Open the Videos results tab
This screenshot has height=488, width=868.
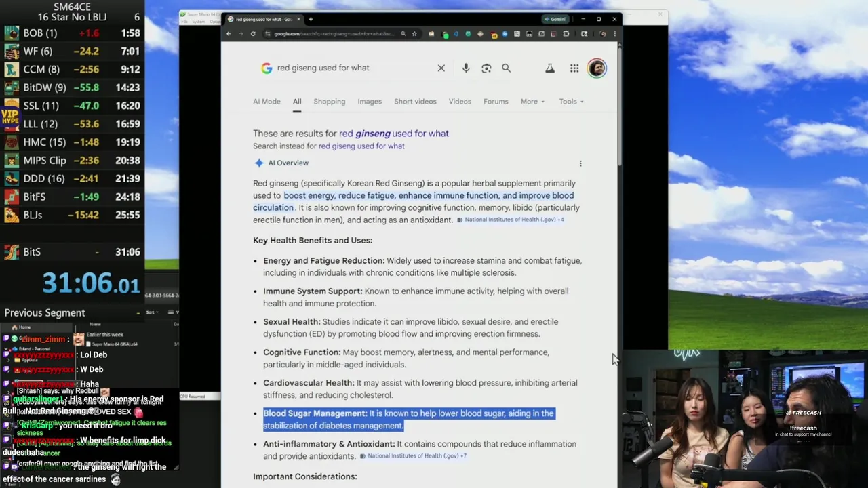pyautogui.click(x=460, y=102)
